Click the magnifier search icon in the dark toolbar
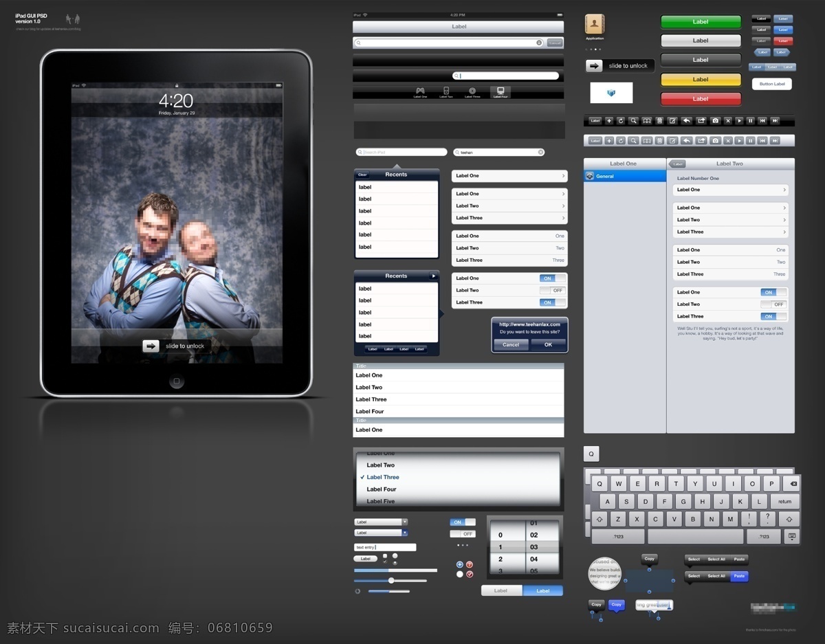The image size is (825, 644). click(x=633, y=121)
